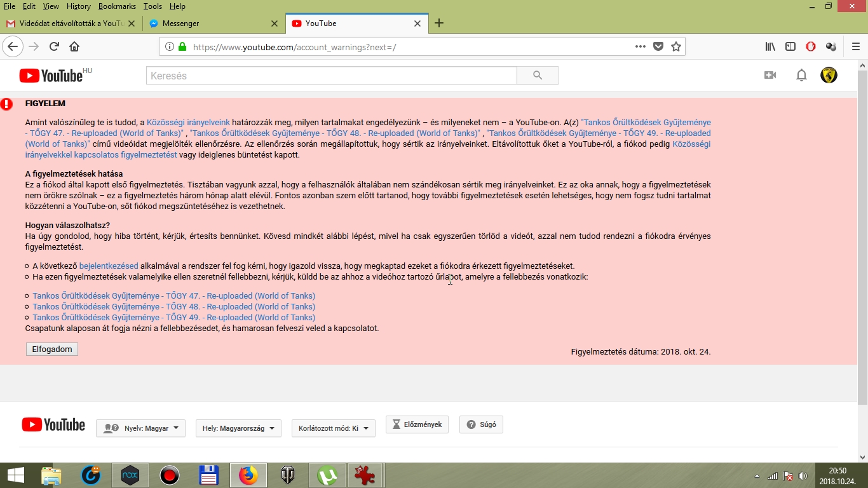The width and height of the screenshot is (868, 488).
Task: Open uTorrent from the taskbar
Action: 327,475
